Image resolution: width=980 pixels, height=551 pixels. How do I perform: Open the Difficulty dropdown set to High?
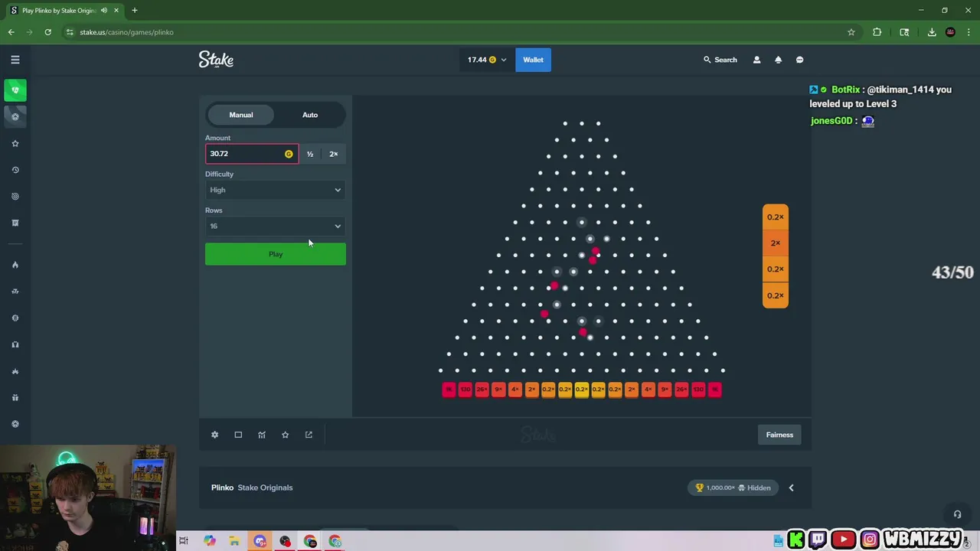pos(276,190)
